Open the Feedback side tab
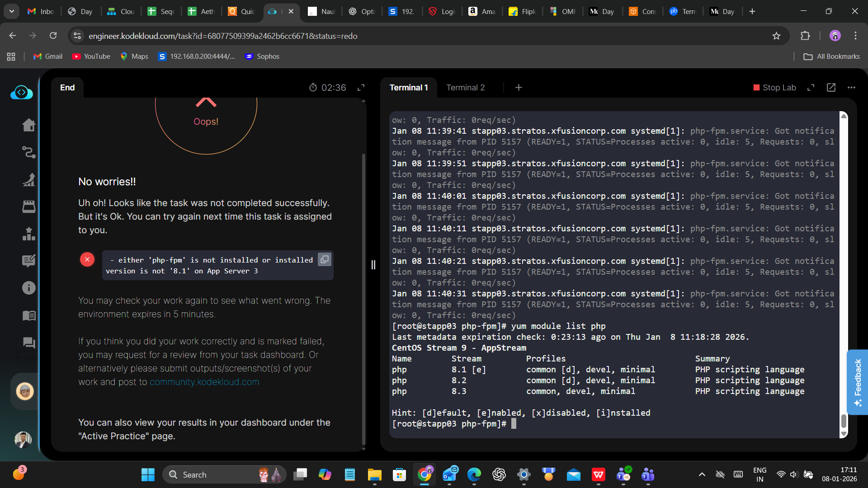This screenshot has height=488, width=868. tap(858, 382)
